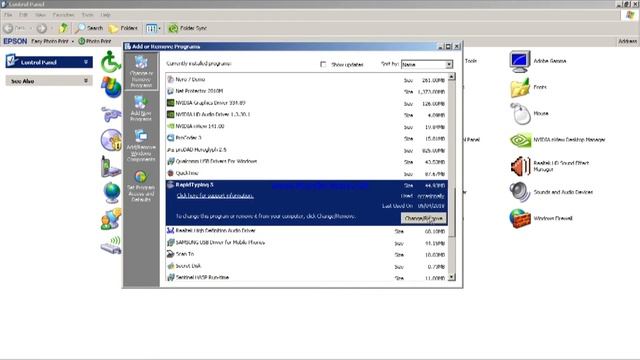640x360 pixels.
Task: Open the globe Internet Options icon
Action: tap(111, 193)
